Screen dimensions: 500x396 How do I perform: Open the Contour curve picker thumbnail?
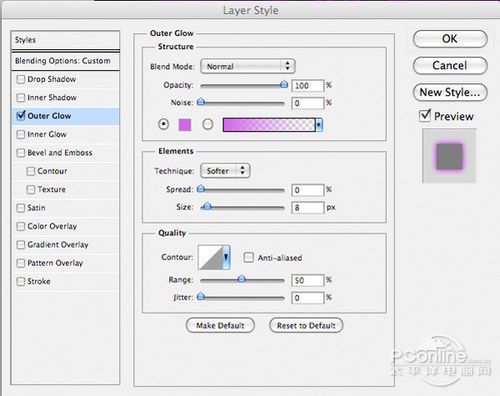tap(211, 257)
